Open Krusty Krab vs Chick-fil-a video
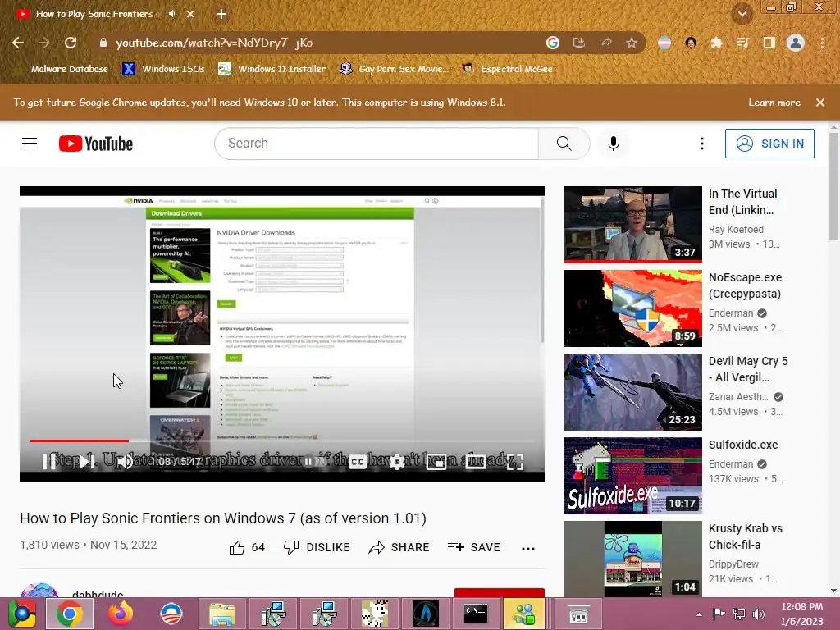This screenshot has width=840, height=630. point(632,559)
